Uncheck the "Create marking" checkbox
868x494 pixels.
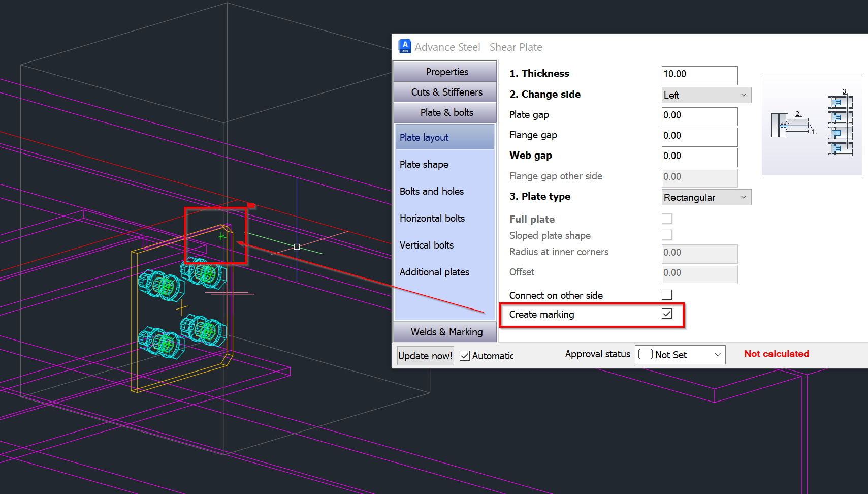[666, 314]
